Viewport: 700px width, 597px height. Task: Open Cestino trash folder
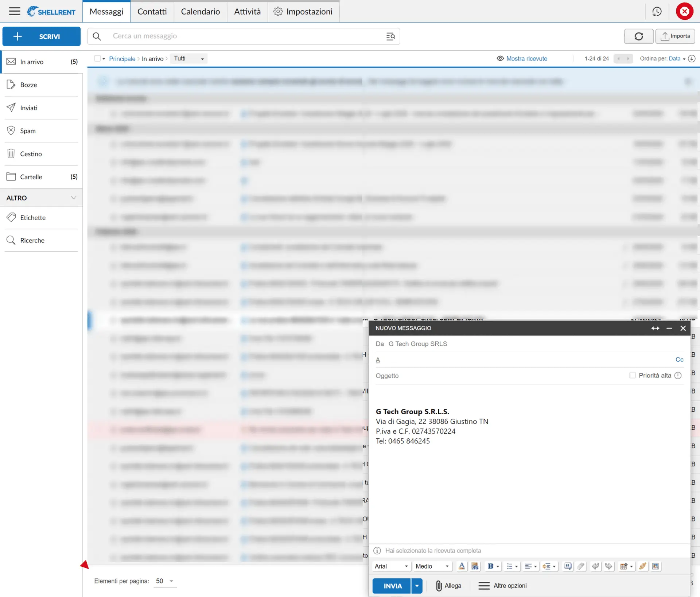click(x=42, y=154)
